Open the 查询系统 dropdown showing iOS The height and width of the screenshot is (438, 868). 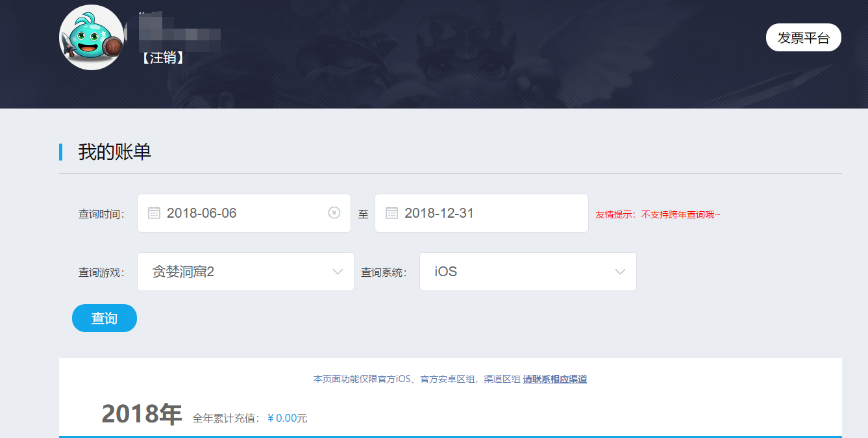pos(527,272)
